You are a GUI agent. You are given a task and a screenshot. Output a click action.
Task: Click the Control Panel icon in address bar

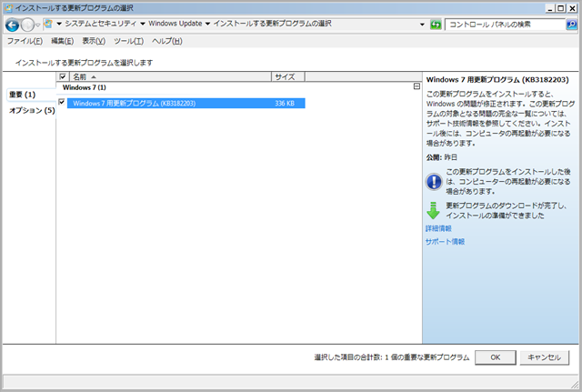click(48, 24)
